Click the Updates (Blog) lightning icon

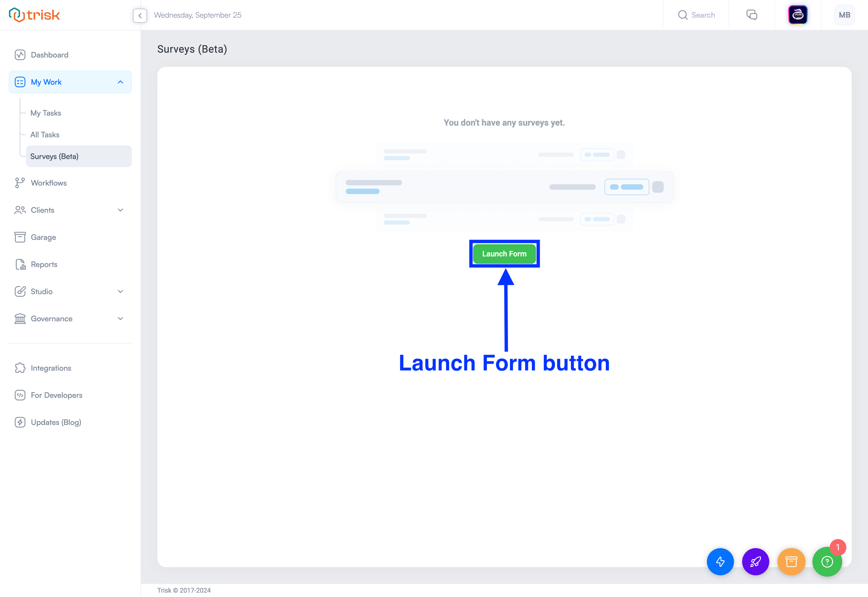(x=20, y=422)
